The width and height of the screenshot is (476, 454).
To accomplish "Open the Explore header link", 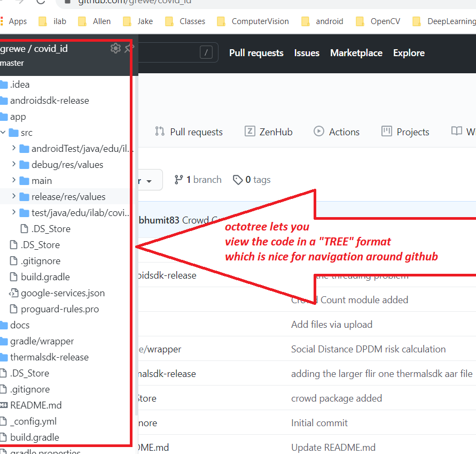I will click(x=409, y=53).
